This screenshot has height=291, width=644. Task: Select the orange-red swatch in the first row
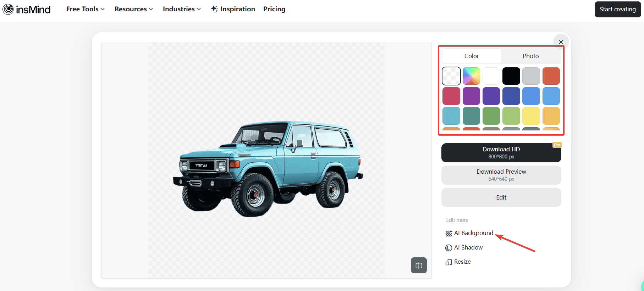tap(551, 76)
